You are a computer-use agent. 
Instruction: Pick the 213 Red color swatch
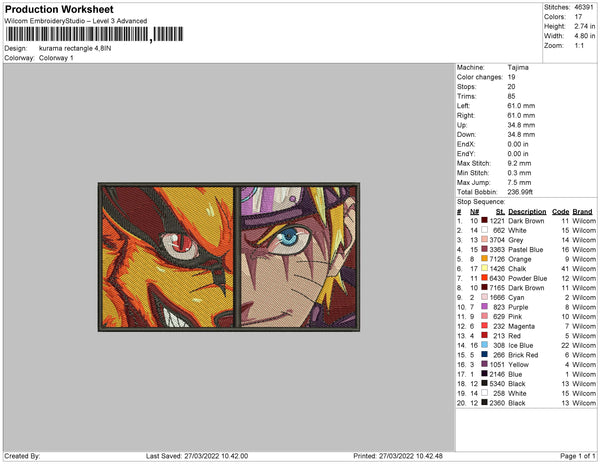point(484,335)
